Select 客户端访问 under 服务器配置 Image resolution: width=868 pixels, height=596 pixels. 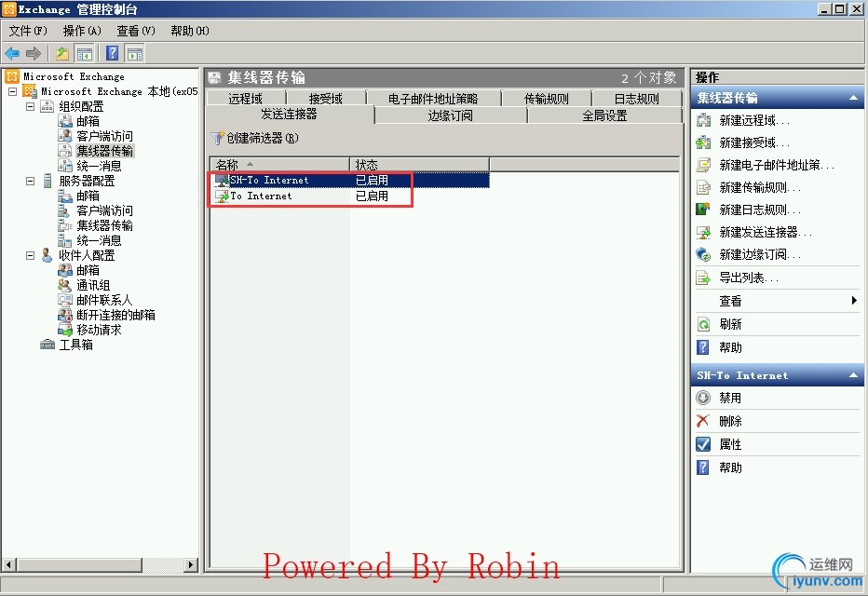(x=104, y=210)
